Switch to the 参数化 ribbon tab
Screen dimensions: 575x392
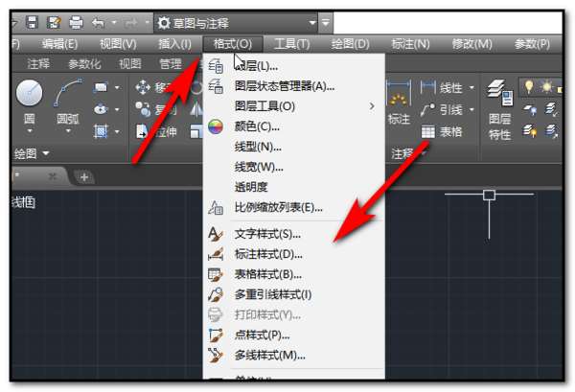84,64
